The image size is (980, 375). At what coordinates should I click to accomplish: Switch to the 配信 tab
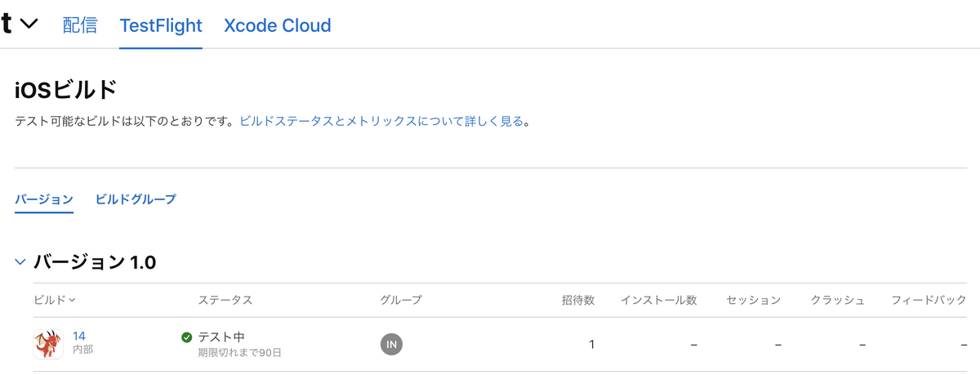(x=80, y=25)
